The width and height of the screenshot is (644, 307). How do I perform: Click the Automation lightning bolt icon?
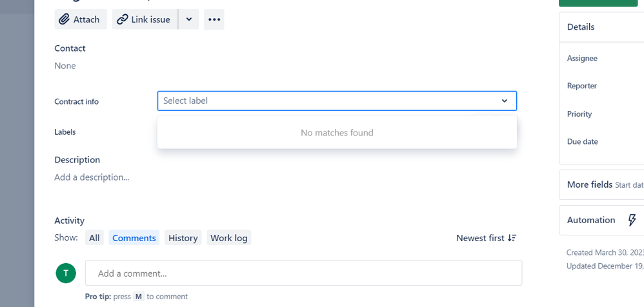pyautogui.click(x=632, y=220)
